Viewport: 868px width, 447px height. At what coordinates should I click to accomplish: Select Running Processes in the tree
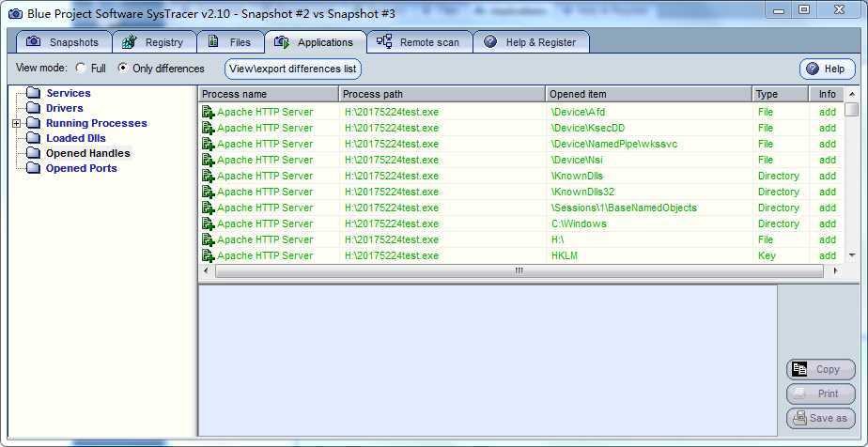pyautogui.click(x=97, y=123)
